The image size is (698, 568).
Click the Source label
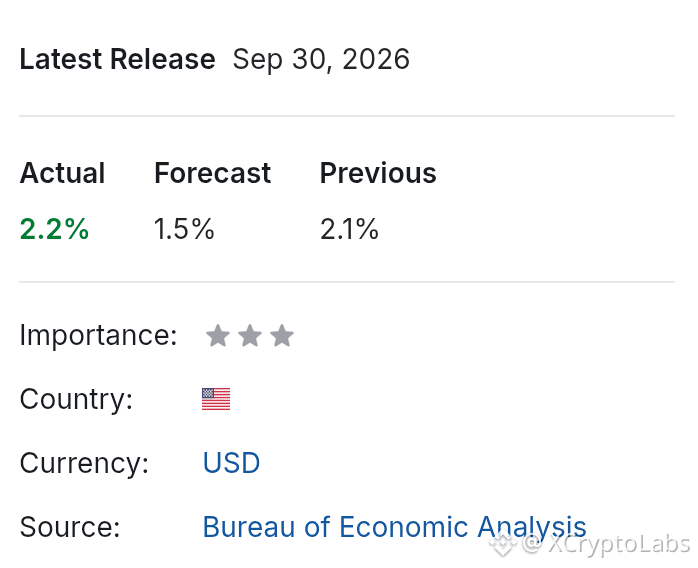click(x=70, y=527)
